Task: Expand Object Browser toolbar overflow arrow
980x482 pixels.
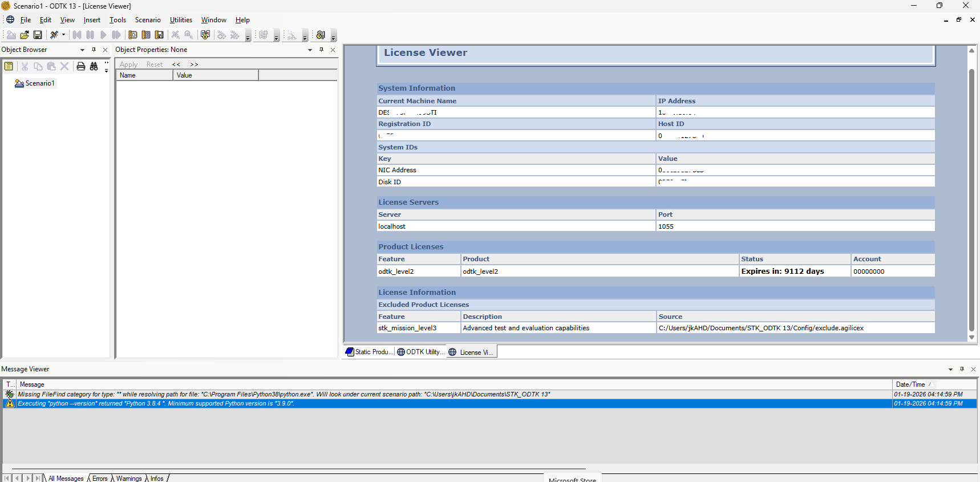Action: click(107, 67)
